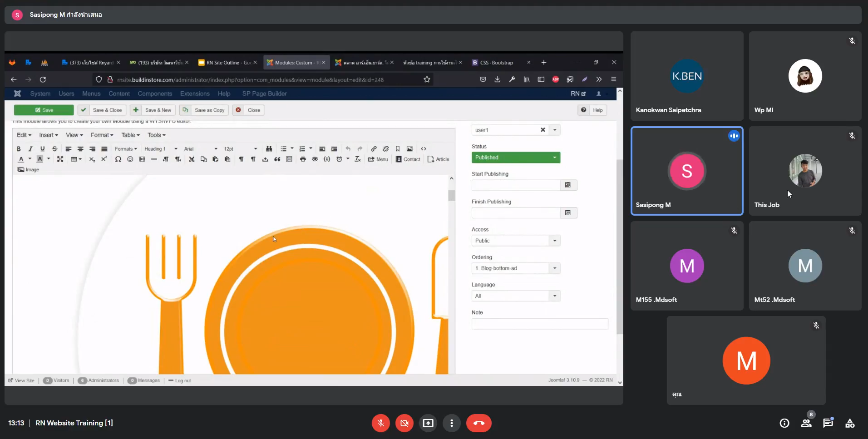Toggle microphone mute in meeting controls
Image resolution: width=868 pixels, height=439 pixels.
[380, 423]
